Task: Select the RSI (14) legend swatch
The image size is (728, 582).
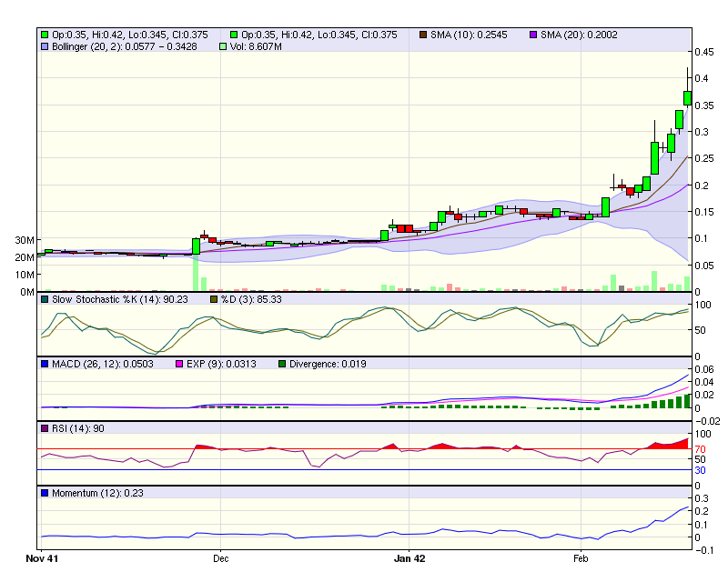Action: pos(44,427)
